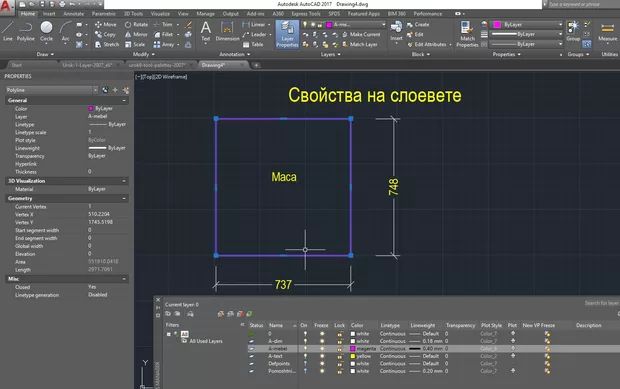
Task: Open the linetype ByLayer dropdown in ribbon
Action: click(x=527, y=44)
